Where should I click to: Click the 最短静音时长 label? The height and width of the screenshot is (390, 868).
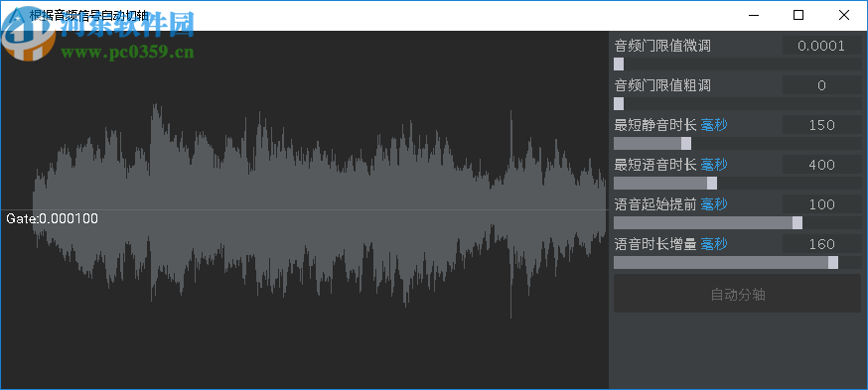click(655, 125)
